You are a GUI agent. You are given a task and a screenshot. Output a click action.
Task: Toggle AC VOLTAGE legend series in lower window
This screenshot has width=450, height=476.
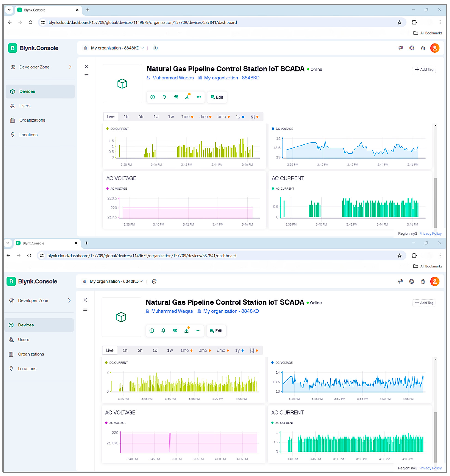coord(117,423)
